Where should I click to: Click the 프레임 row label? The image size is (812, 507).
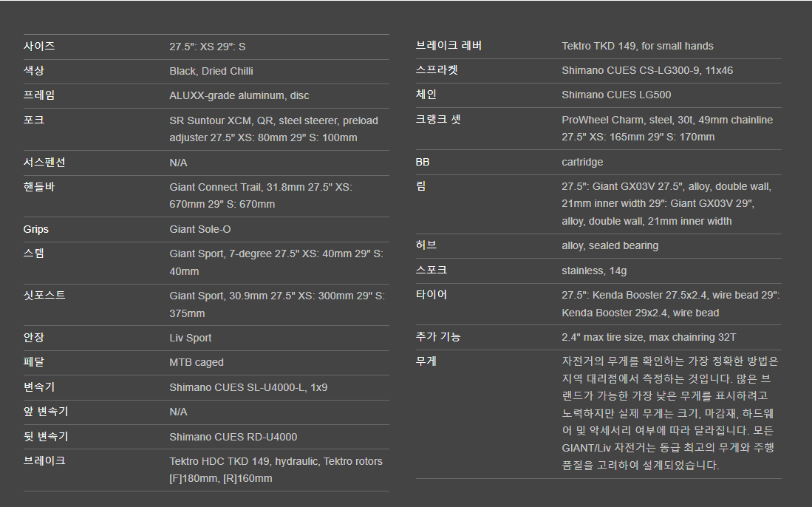pyautogui.click(x=39, y=95)
